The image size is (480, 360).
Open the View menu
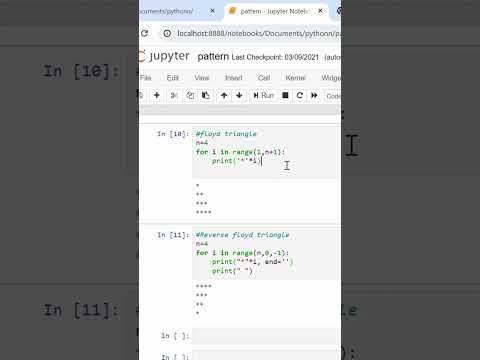coord(202,78)
